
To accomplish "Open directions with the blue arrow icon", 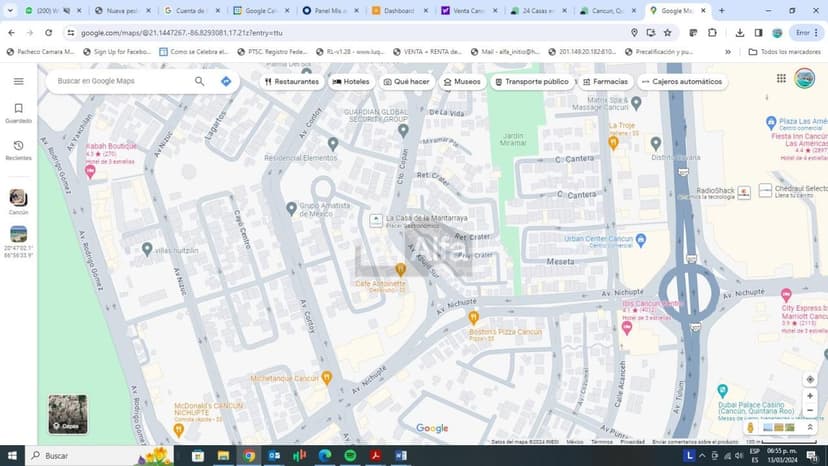I will [x=226, y=81].
